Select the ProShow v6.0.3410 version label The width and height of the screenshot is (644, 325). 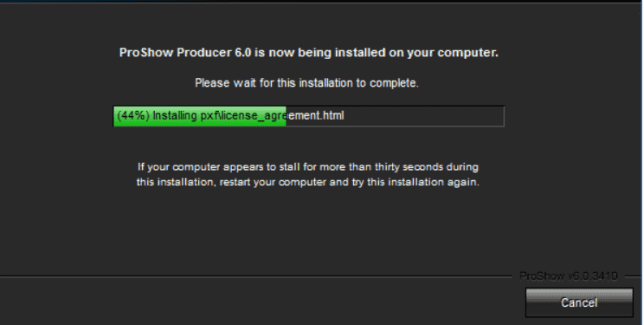pyautogui.click(x=569, y=276)
